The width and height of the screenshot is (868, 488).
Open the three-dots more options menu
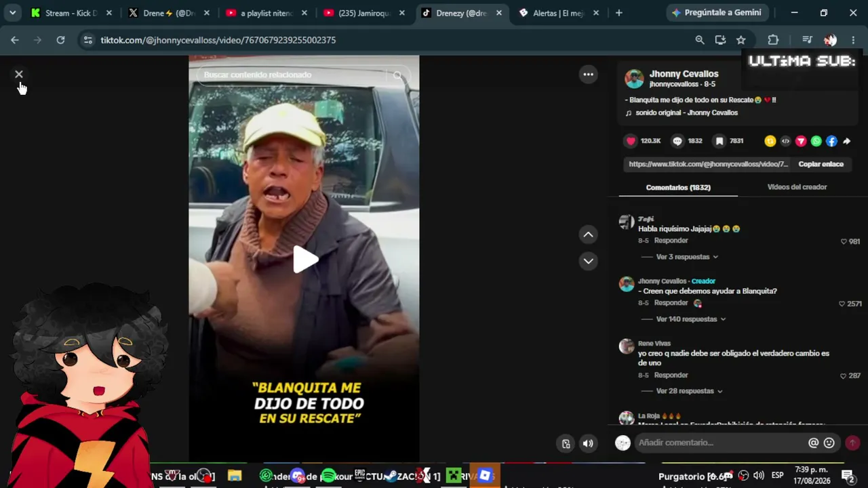(x=589, y=75)
